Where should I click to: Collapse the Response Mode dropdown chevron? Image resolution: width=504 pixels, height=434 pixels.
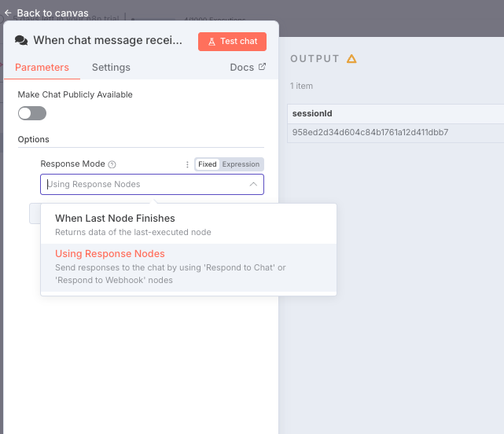click(253, 184)
